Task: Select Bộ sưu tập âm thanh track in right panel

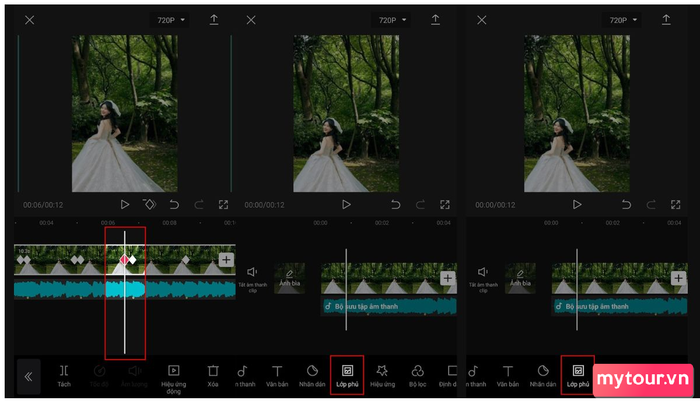Action: coord(620,306)
